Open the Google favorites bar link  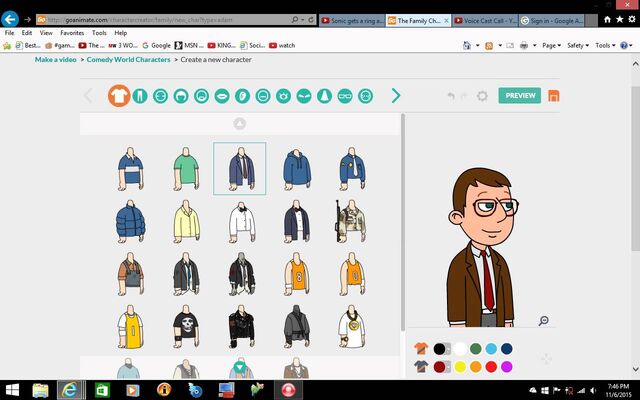click(156, 45)
